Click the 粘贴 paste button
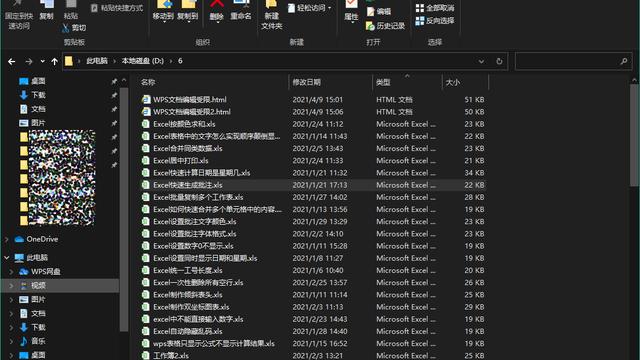The height and width of the screenshot is (360, 640). (x=71, y=11)
